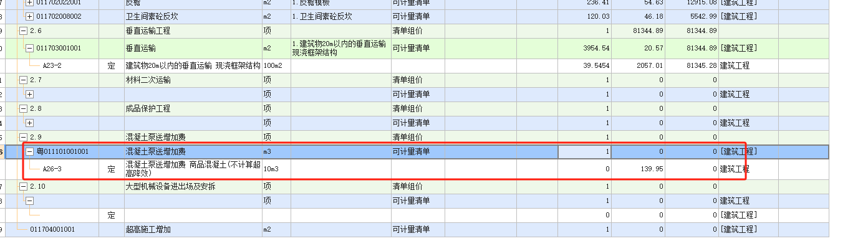Click the 定 type cell in the A26-3 row
Screen dimensions: 868x241
(112, 169)
